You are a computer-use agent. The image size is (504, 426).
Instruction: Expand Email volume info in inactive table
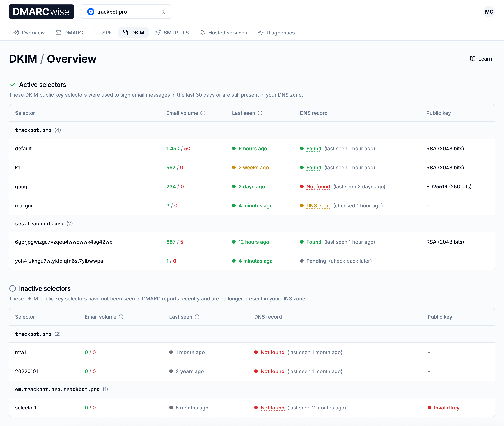[x=121, y=317]
